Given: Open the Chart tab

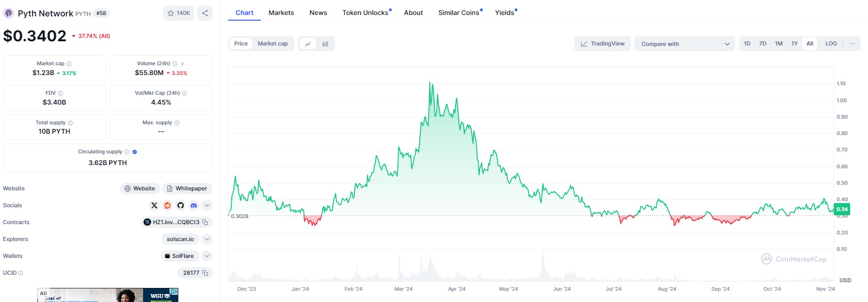Looking at the screenshot, I should point(244,13).
